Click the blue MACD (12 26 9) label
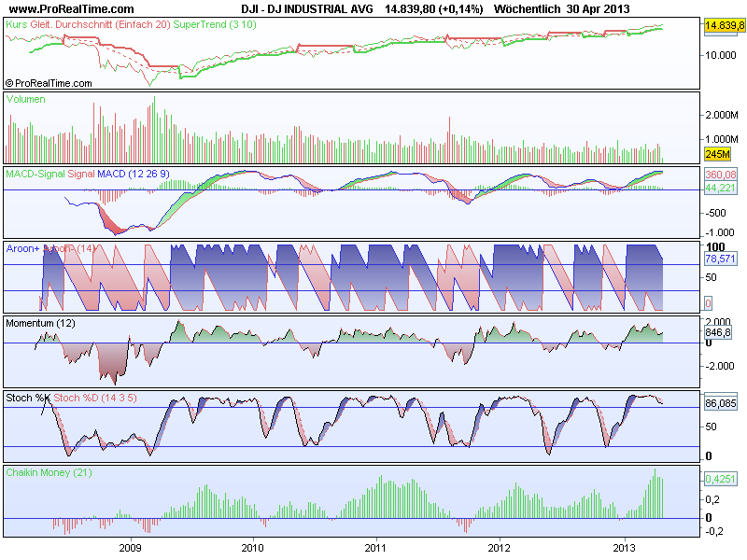The image size is (747, 560). [x=134, y=174]
